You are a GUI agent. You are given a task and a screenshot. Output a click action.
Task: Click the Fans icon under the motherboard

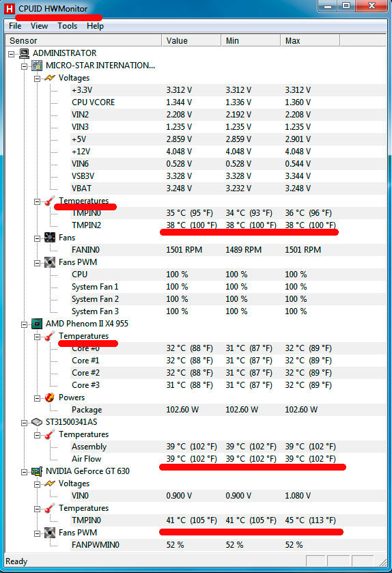(50, 238)
